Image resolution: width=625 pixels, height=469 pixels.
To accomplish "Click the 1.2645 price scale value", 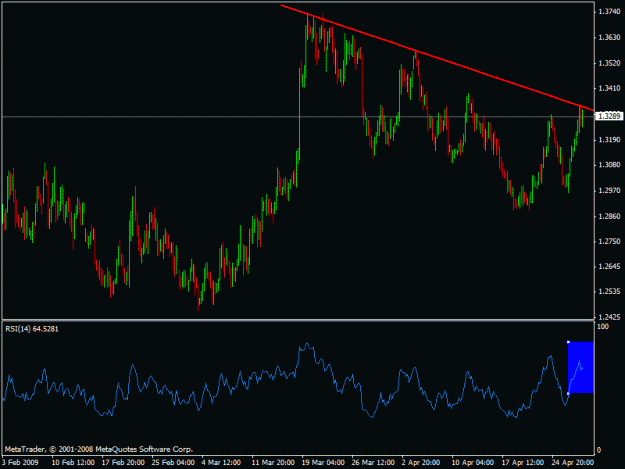I will pyautogui.click(x=609, y=266).
